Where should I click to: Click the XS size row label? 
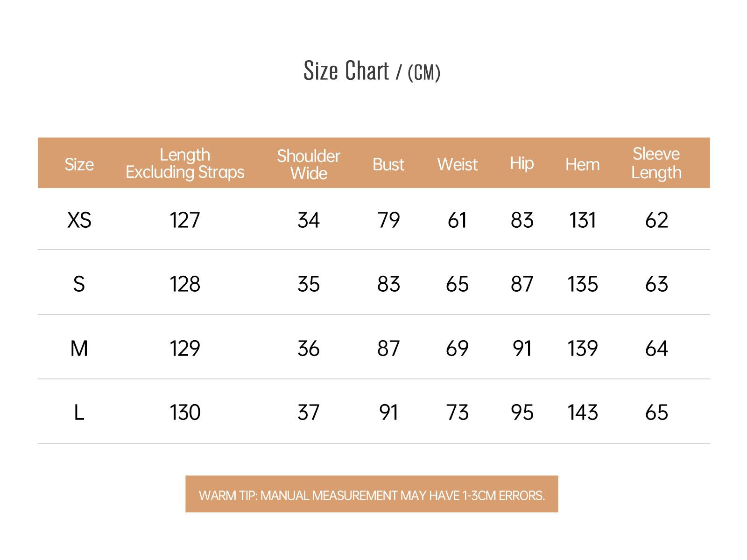pos(79,220)
